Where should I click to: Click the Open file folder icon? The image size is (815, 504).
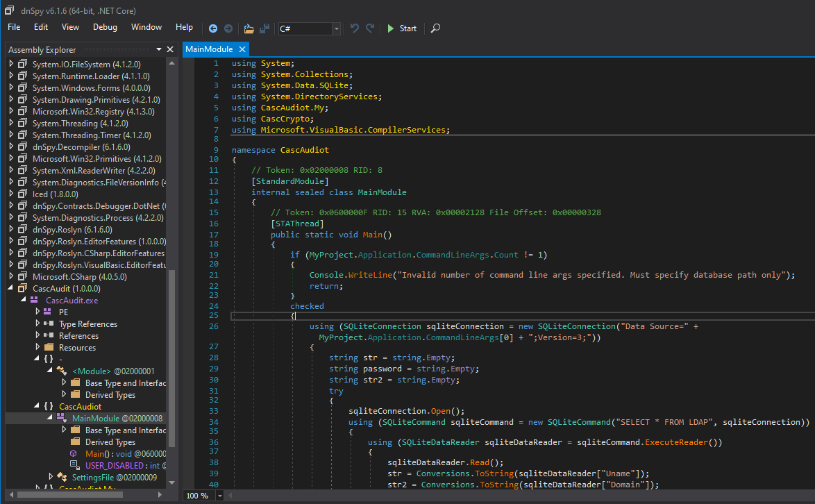249,28
